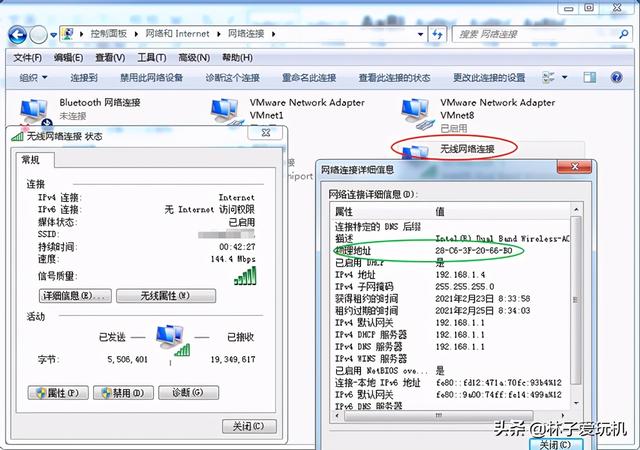Click 重命名此连接 toolbar command
The image size is (640, 450).
(309, 78)
